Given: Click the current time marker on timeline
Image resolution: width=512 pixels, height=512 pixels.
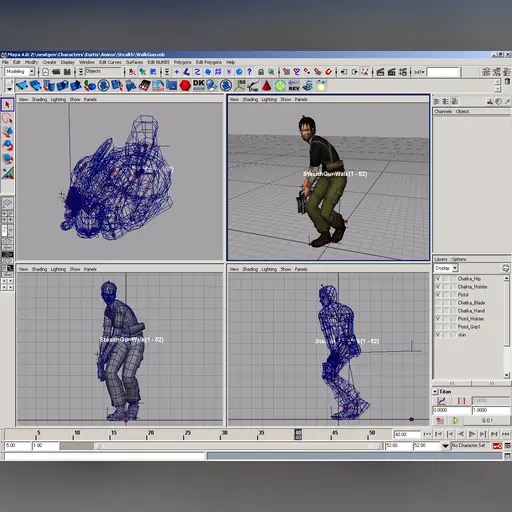Looking at the screenshot, I should pyautogui.click(x=298, y=434).
